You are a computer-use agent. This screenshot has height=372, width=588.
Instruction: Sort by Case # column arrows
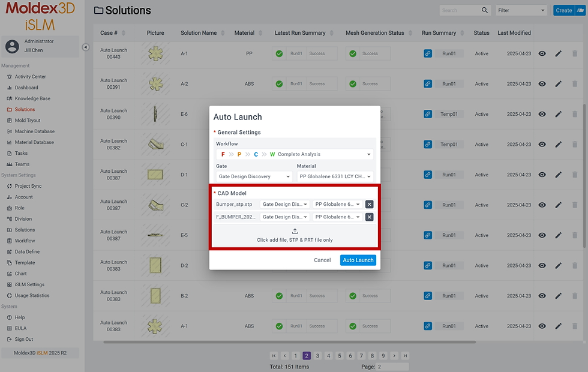pos(124,33)
